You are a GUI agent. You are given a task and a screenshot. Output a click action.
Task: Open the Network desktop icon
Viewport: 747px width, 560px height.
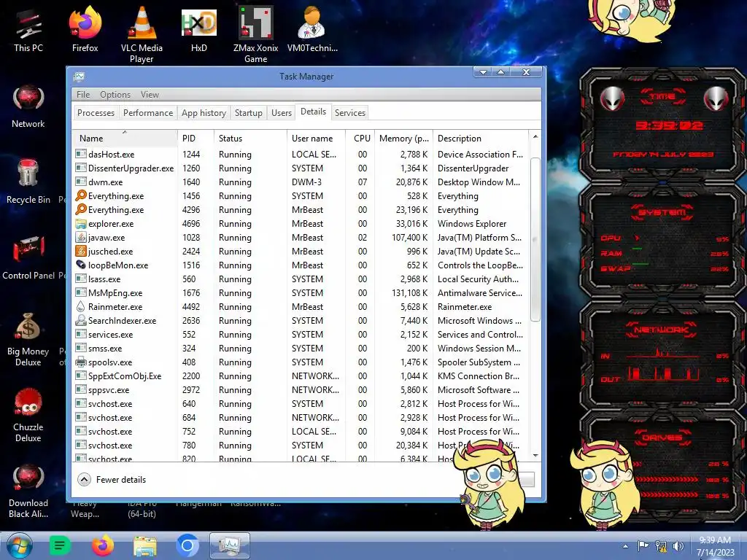pyautogui.click(x=28, y=106)
